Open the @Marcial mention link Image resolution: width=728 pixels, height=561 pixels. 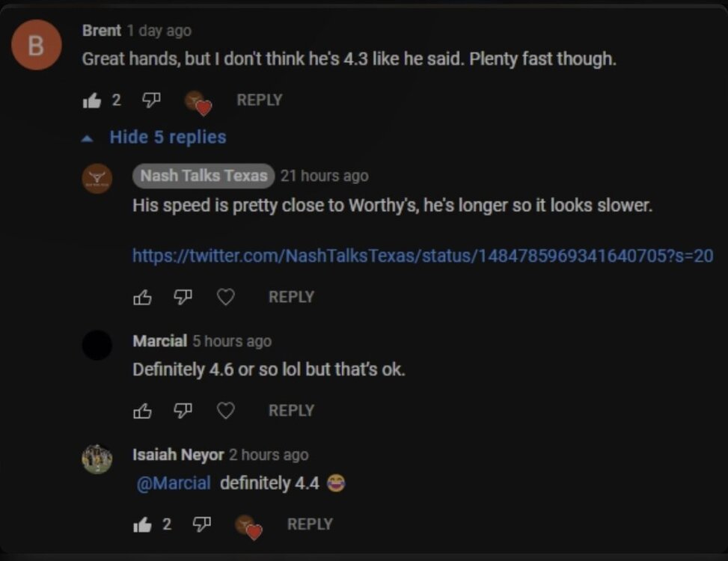coord(174,484)
